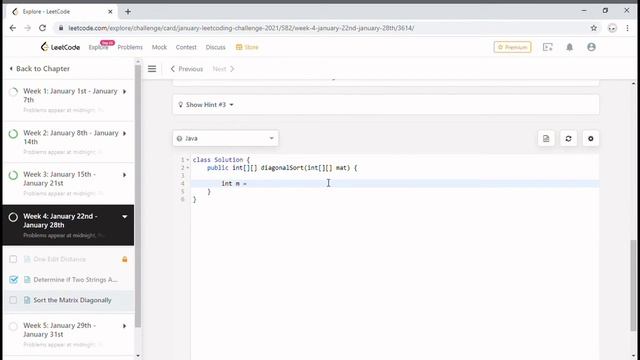The image size is (640, 360).
Task: Open the notifications bell
Action: pyautogui.click(x=569, y=47)
